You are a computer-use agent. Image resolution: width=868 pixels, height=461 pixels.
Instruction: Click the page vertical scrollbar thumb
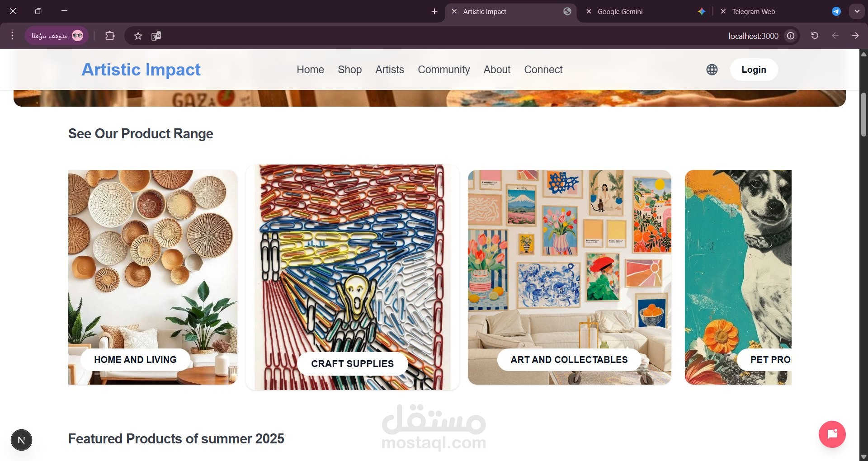[x=863, y=115]
